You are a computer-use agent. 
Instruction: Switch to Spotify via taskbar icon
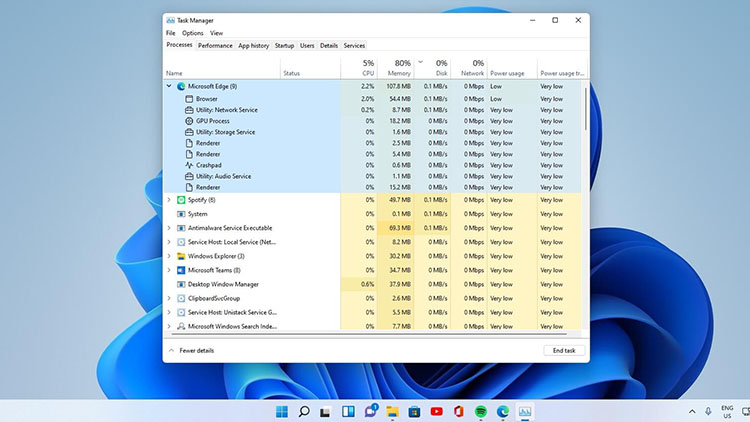coord(481,411)
